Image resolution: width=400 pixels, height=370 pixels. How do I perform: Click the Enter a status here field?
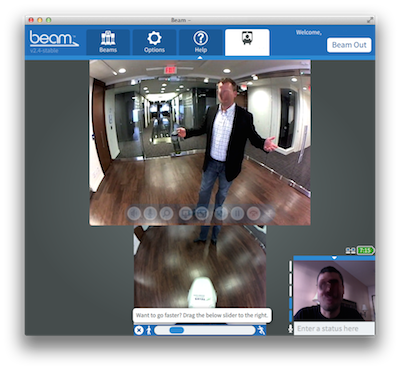click(334, 329)
